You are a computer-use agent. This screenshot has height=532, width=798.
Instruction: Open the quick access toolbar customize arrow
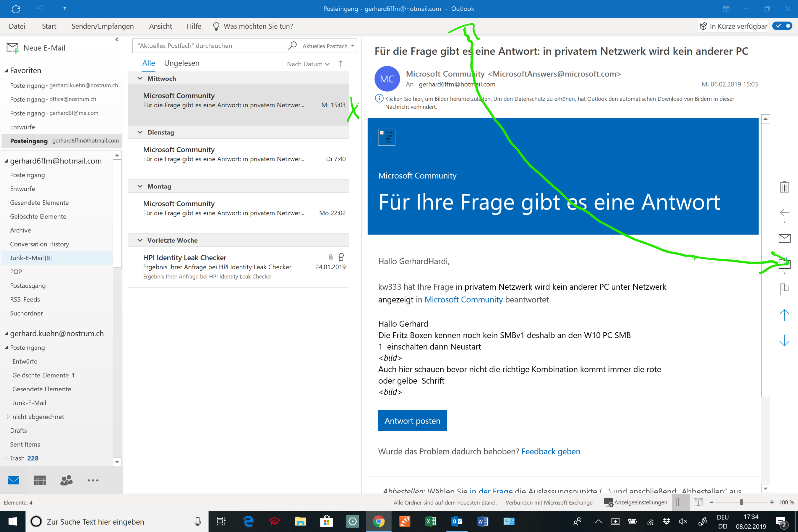click(64, 9)
